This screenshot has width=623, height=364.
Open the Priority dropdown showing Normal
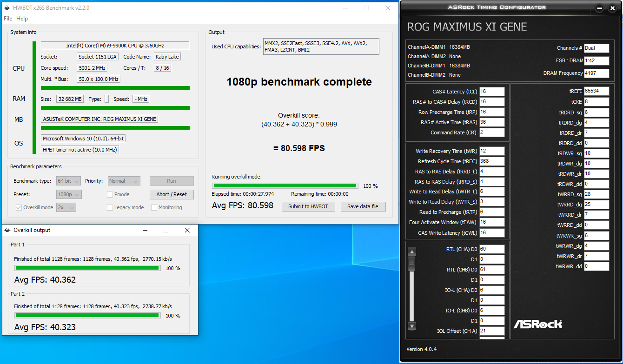click(x=124, y=181)
